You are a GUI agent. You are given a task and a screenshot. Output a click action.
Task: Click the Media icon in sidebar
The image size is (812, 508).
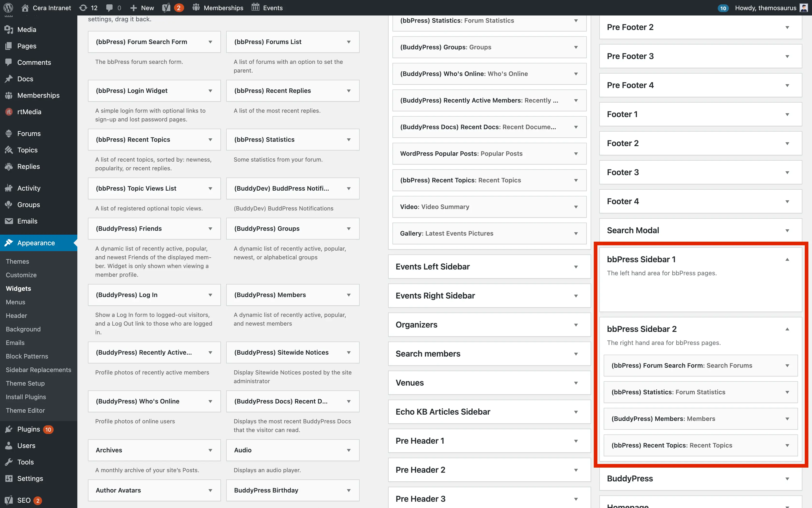click(9, 30)
